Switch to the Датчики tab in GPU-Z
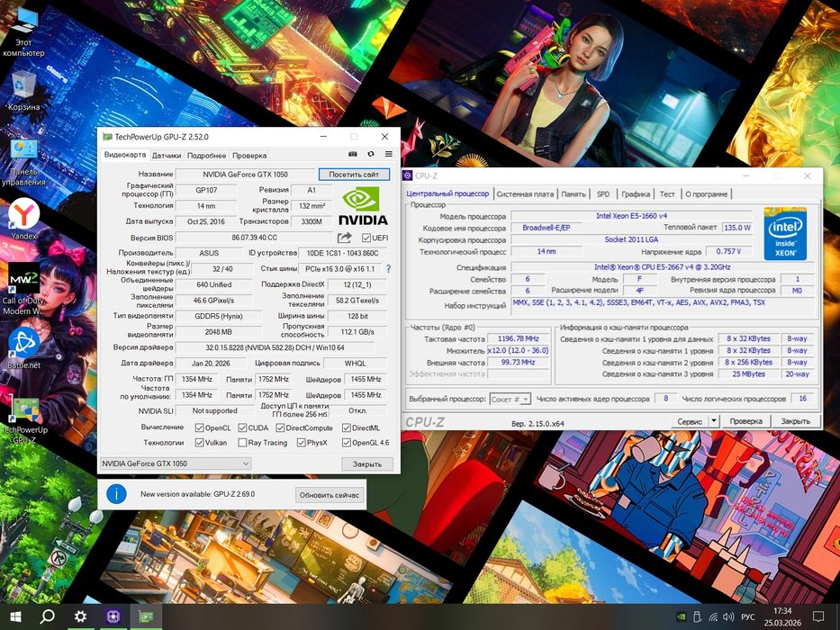 167,156
